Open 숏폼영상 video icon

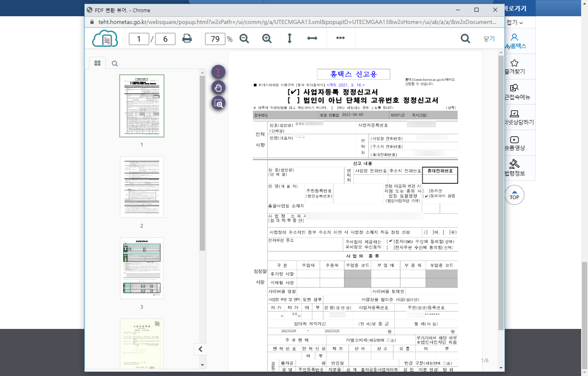(514, 139)
